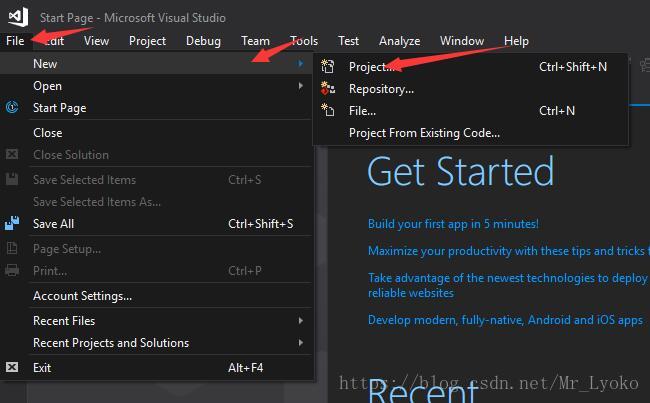Choose Page Setup menu entry

click(x=156, y=249)
